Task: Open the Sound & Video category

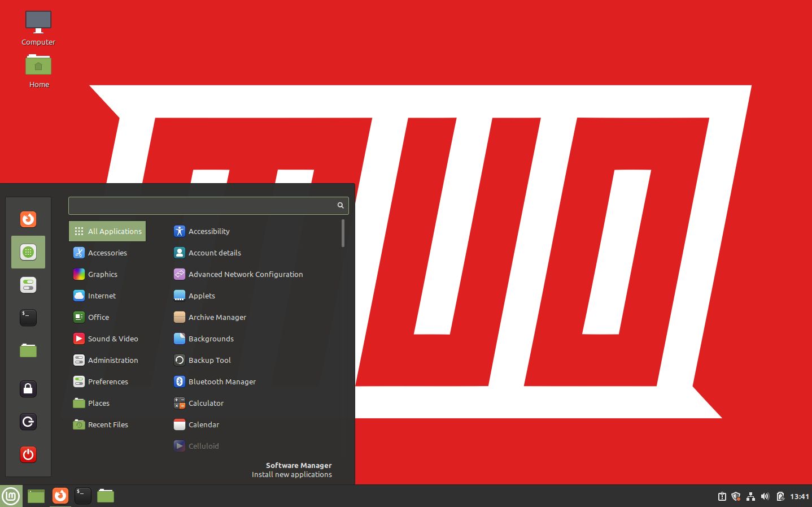Action: click(107, 339)
